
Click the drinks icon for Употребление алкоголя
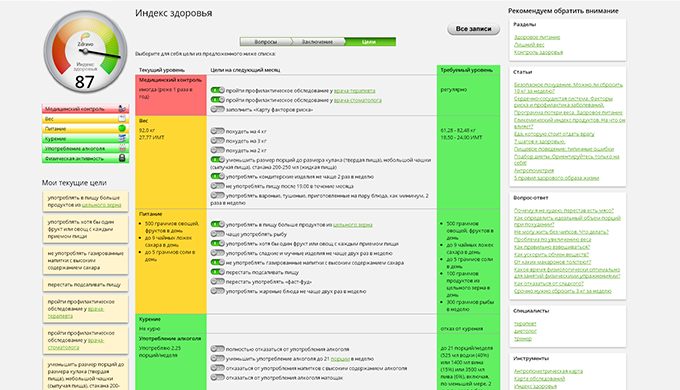tap(122, 148)
